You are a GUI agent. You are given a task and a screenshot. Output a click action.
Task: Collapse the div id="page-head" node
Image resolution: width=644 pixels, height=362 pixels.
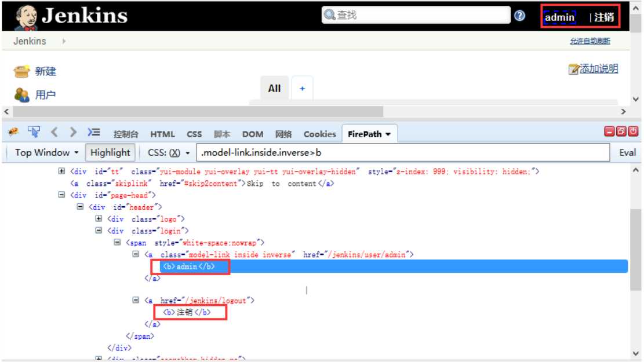coord(61,195)
